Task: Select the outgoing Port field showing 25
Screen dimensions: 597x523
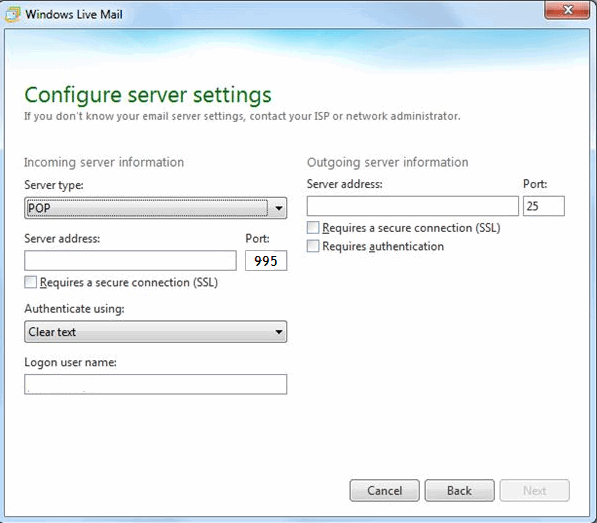Action: tap(544, 206)
